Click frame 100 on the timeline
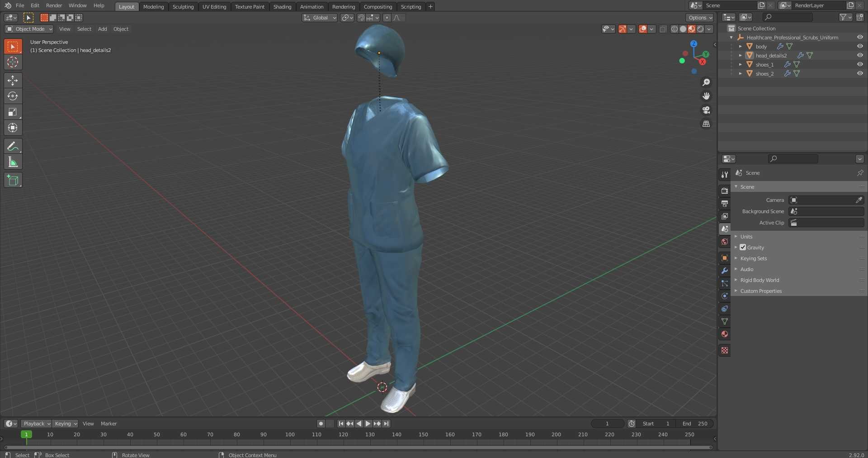This screenshot has height=458, width=868. (x=290, y=434)
